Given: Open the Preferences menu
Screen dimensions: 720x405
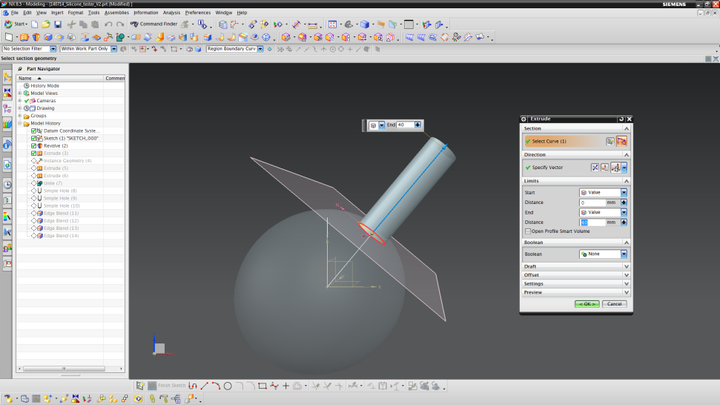Looking at the screenshot, I should pyautogui.click(x=198, y=13).
